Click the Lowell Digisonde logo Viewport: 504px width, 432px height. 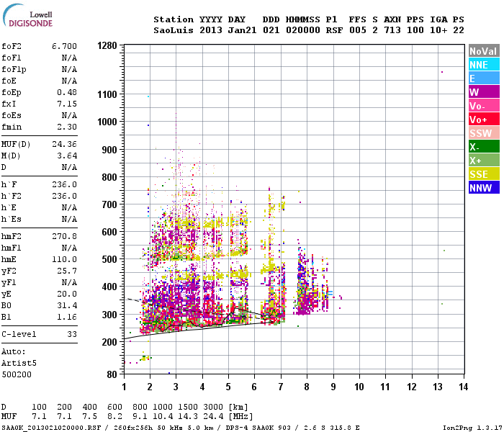click(x=27, y=15)
